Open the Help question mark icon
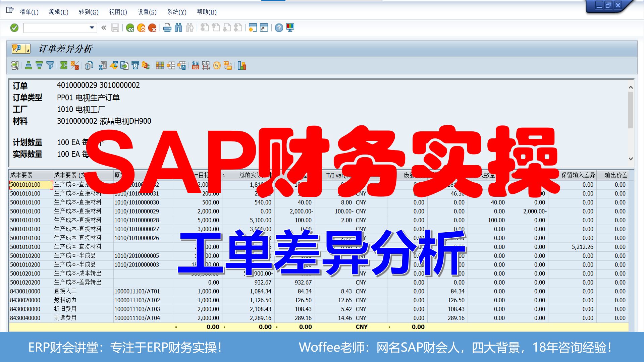Image resolution: width=644 pixels, height=362 pixels. click(279, 28)
